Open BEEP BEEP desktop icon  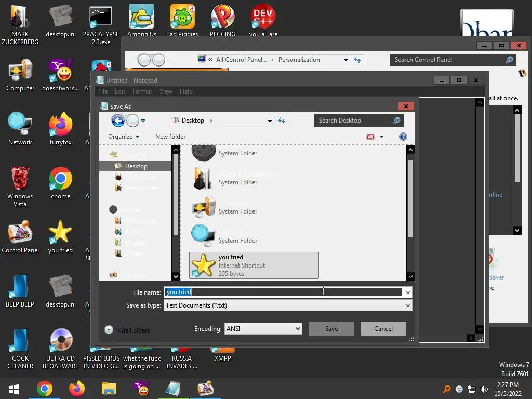[20, 291]
